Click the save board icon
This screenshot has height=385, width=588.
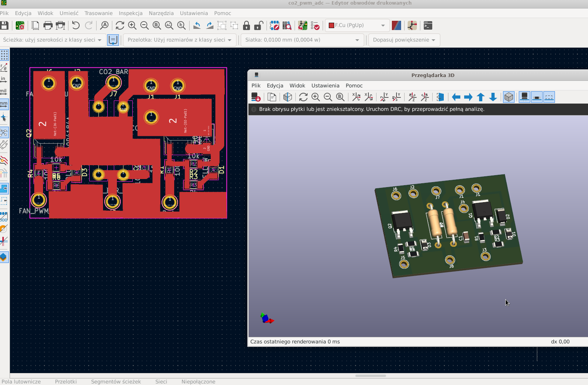[x=4, y=25]
